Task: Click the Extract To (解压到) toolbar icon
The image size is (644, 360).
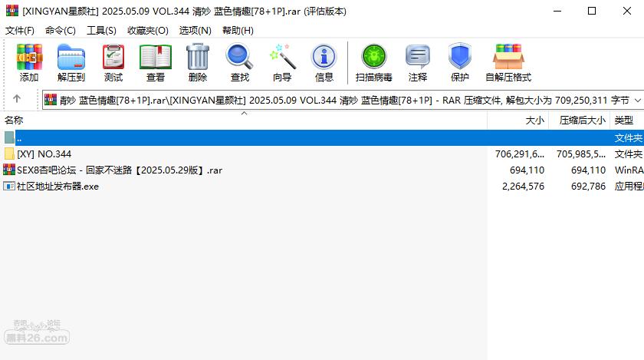Action: [x=71, y=58]
